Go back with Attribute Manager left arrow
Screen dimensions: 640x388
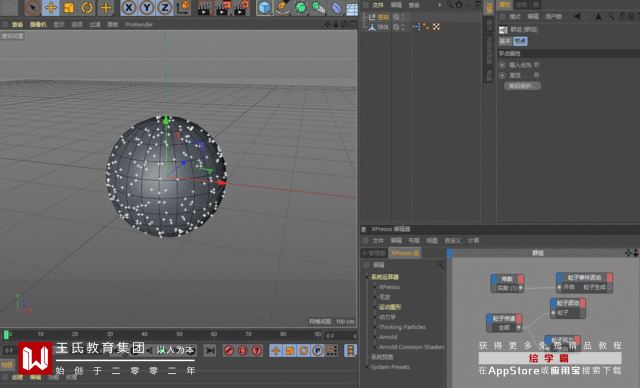[x=577, y=16]
